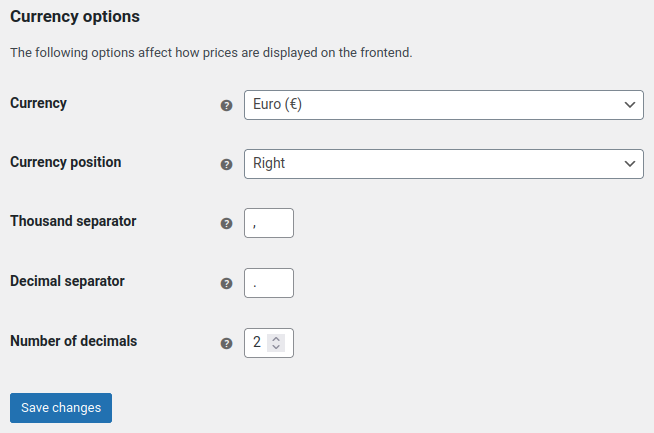Click the Number of decimals label text
Screen dimensions: 654x433
click(73, 341)
